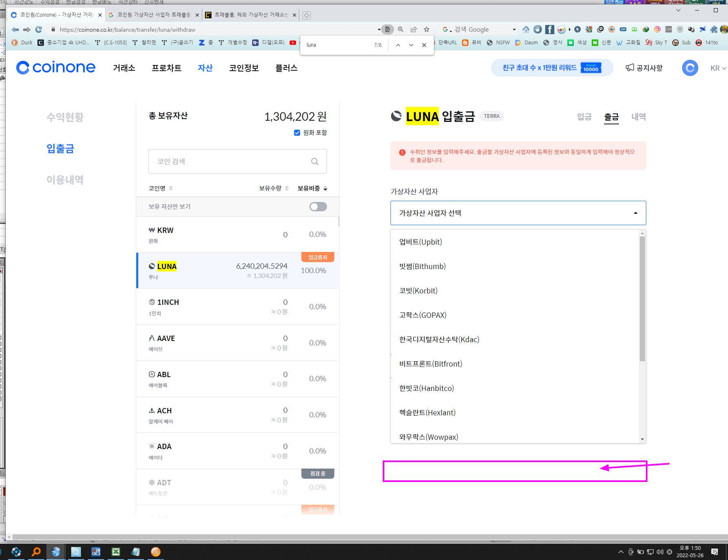Open the 프로차트 menu

click(166, 68)
